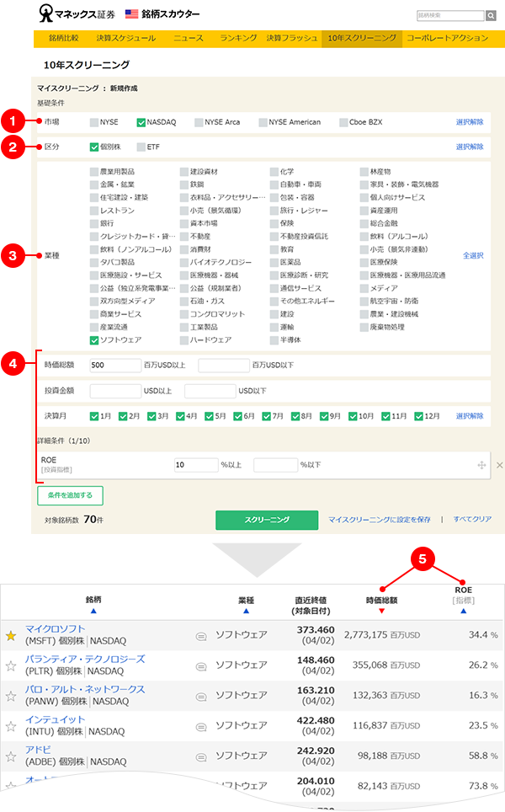Uncheck the ソフトウェア industry checkbox
Viewport: 505px width, 812px height.
94,340
